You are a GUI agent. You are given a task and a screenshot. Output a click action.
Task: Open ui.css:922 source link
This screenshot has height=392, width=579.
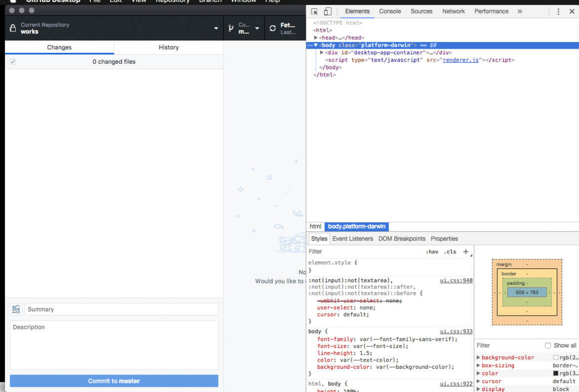(456, 384)
